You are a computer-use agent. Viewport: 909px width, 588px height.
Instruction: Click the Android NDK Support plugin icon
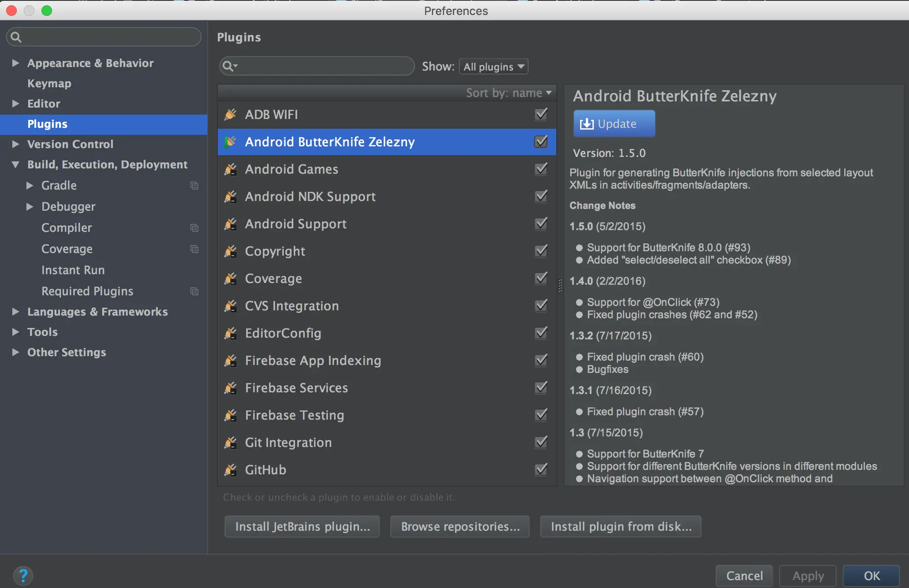tap(231, 197)
